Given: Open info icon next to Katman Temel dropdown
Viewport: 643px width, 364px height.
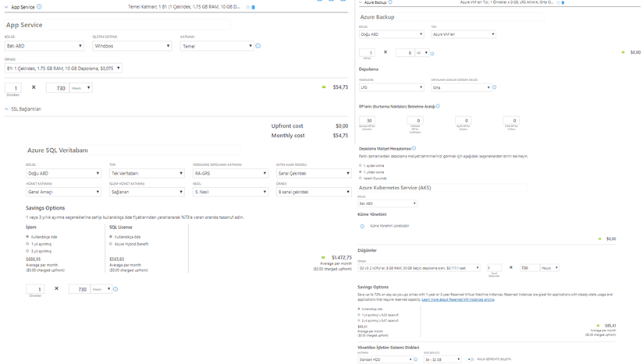Looking at the screenshot, I should tap(258, 46).
